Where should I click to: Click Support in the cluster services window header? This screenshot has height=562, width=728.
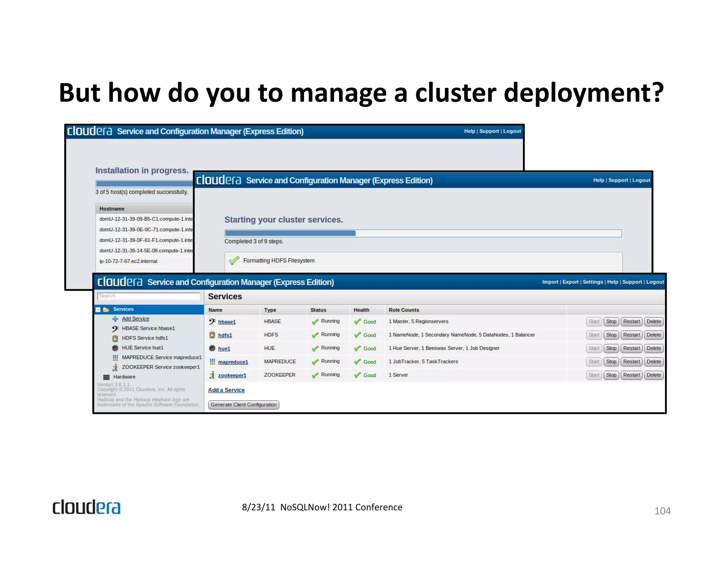[618, 180]
